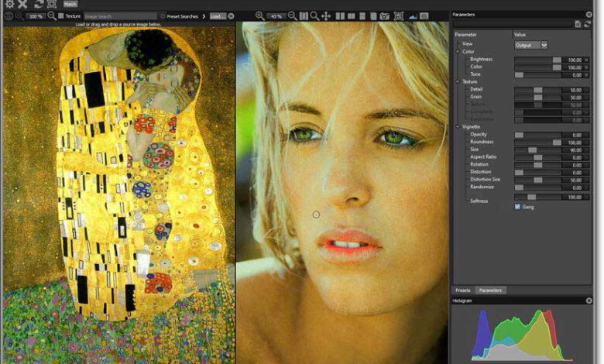The image size is (604, 364).
Task: Click the camera snapshot icon
Action: click(385, 15)
